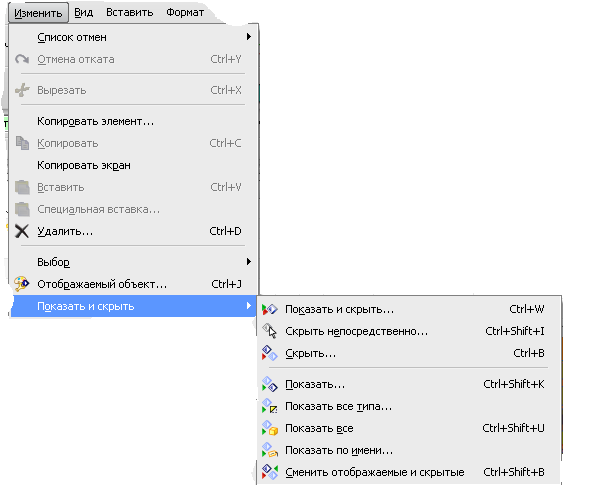This screenshot has height=487, width=593.
Task: Click the yellow cube 'Показать все' icon
Action: [x=270, y=428]
